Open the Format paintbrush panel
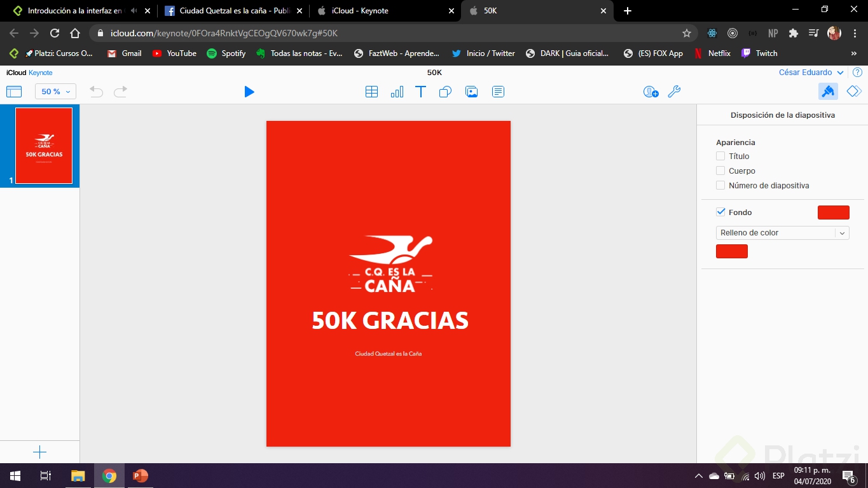 pyautogui.click(x=828, y=91)
